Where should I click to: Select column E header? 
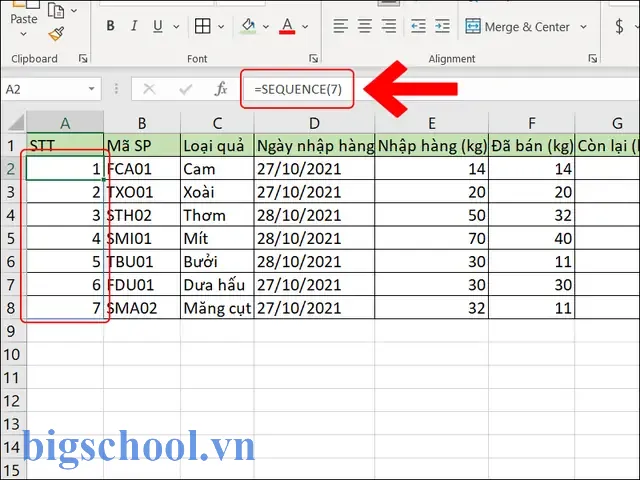(x=431, y=122)
